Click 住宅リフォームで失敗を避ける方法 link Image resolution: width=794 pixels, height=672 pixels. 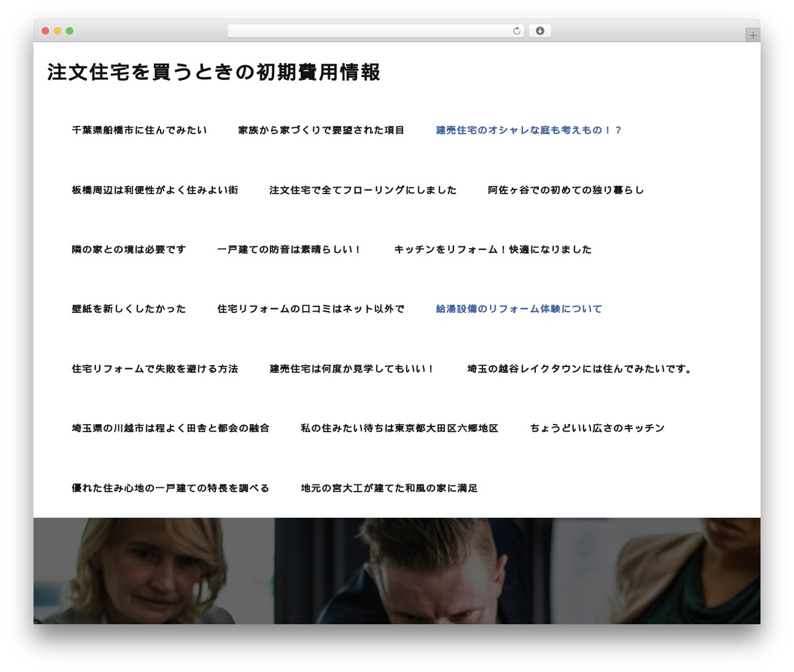155,369
